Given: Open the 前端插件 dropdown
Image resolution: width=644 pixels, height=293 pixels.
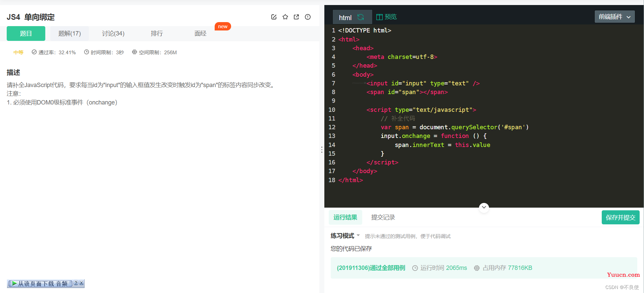Looking at the screenshot, I should click(614, 17).
